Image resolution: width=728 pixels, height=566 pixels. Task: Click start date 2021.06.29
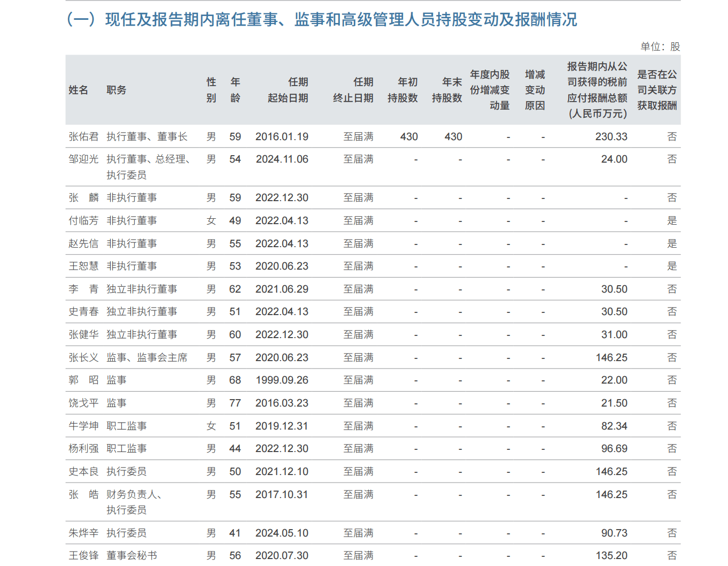(282, 289)
